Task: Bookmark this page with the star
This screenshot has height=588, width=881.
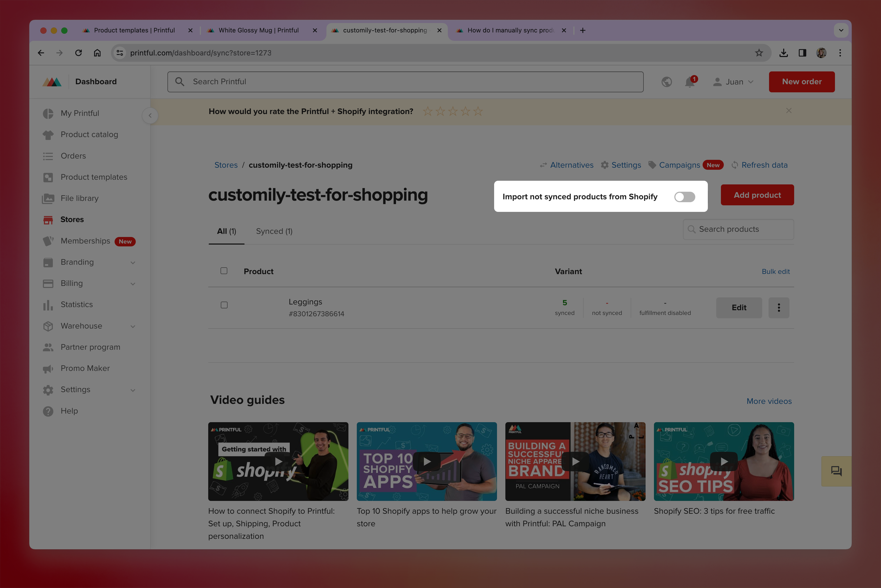Action: click(x=759, y=53)
